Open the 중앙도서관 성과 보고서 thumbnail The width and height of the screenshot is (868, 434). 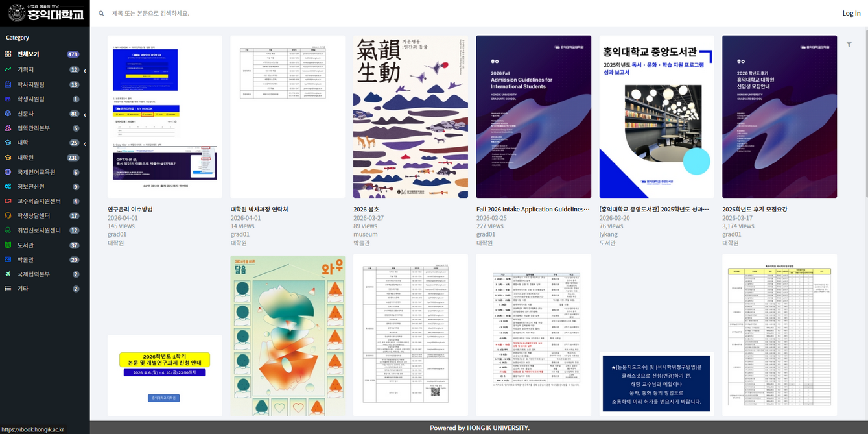[657, 117]
